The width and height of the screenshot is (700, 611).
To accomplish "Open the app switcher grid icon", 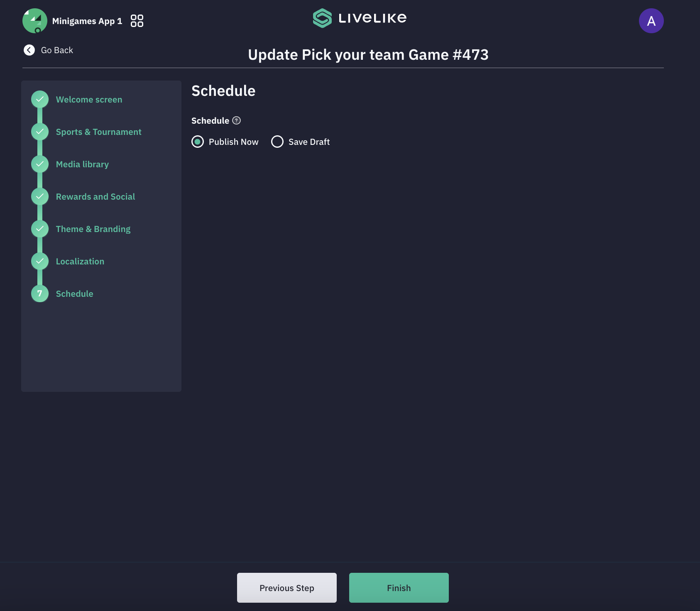I will tap(137, 21).
